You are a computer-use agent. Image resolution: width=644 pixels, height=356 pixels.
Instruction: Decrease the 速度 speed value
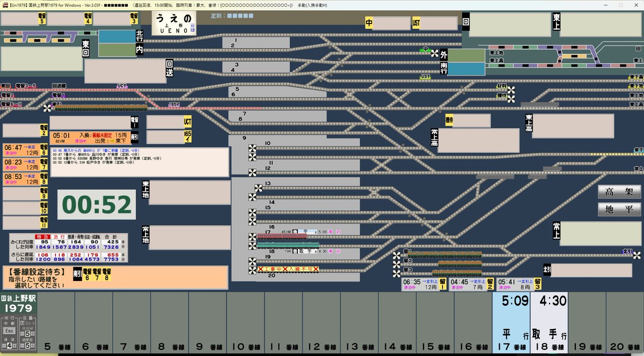point(4,346)
